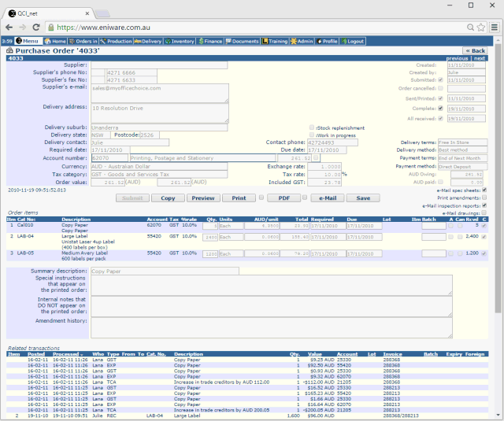504x421 pixels.
Task: Enable the Stock replenishment checkbox
Action: point(312,127)
